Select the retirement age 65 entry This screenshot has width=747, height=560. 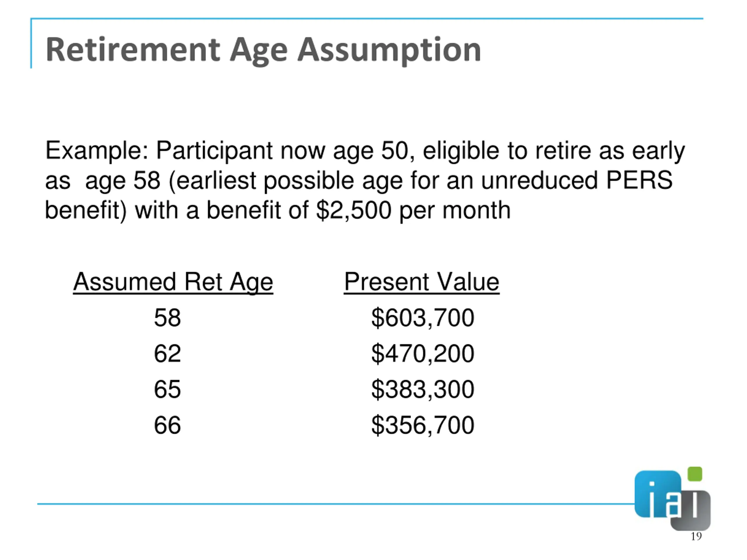pyautogui.click(x=167, y=389)
